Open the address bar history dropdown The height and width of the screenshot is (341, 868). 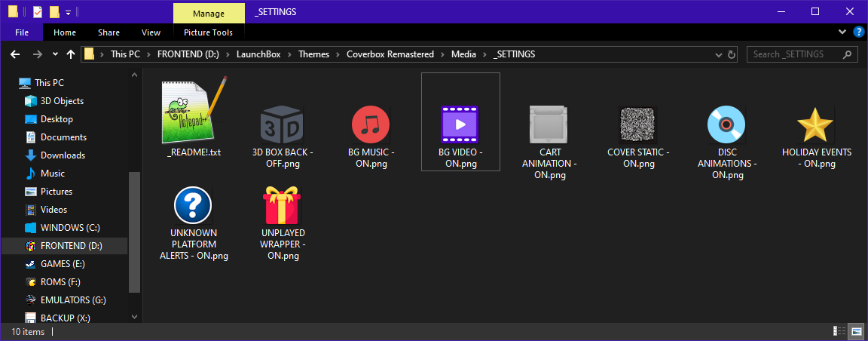719,54
